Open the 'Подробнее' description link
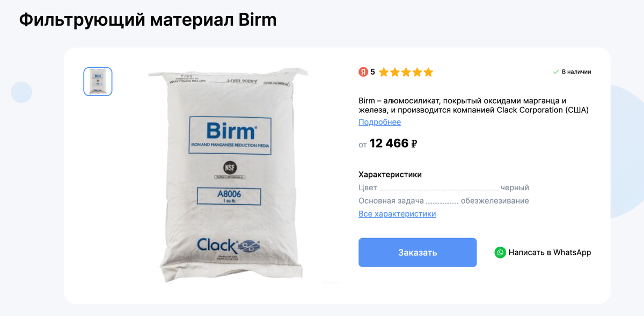Viewport: 644px width, 316px height. (379, 122)
